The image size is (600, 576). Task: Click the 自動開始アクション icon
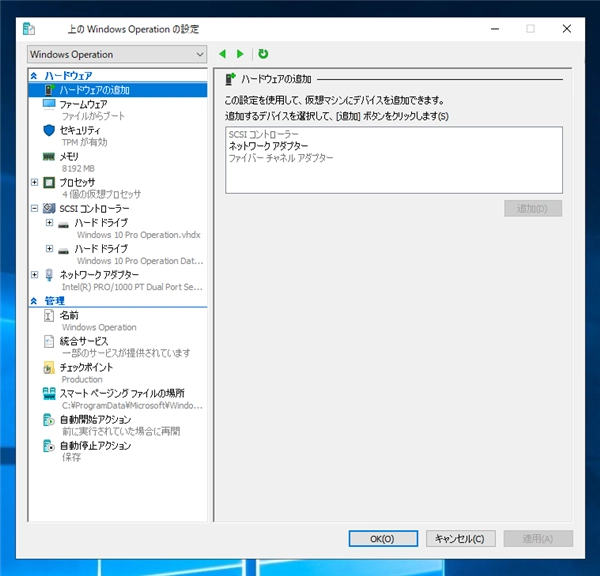tap(49, 420)
